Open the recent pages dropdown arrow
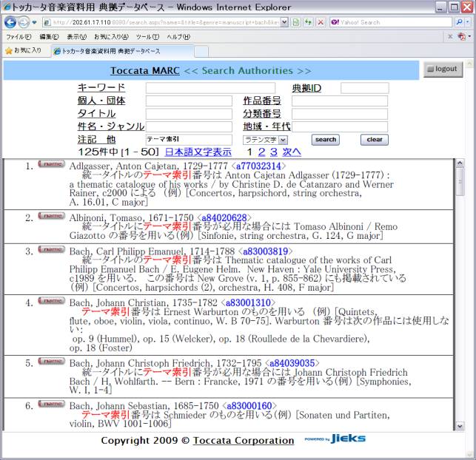This screenshot has width=476, height=460. 34,22
